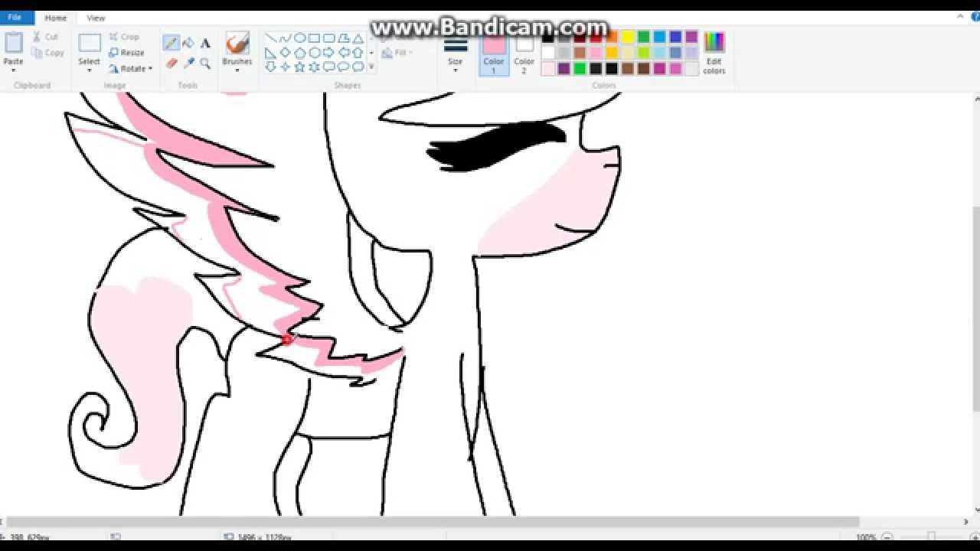Expand the Shapes gallery with More arrow
The height and width of the screenshot is (551, 980).
pyautogui.click(x=371, y=67)
